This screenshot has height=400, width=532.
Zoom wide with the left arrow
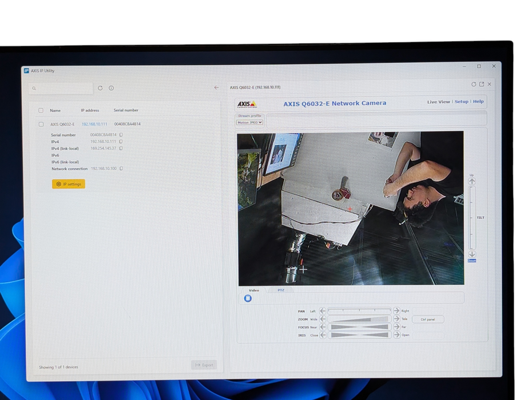tap(323, 319)
